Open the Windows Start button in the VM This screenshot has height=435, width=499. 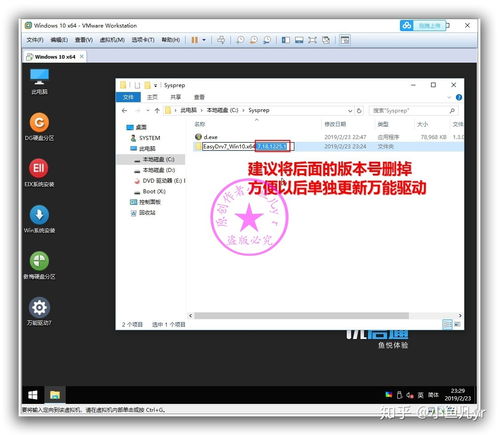(33, 395)
